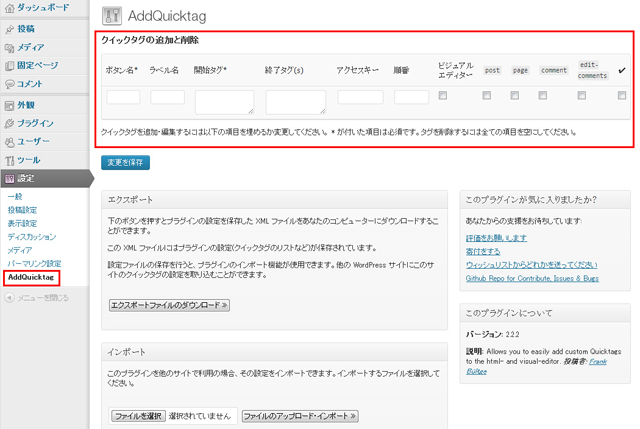Open パーマリンク設定 in settings submenu

tap(35, 262)
